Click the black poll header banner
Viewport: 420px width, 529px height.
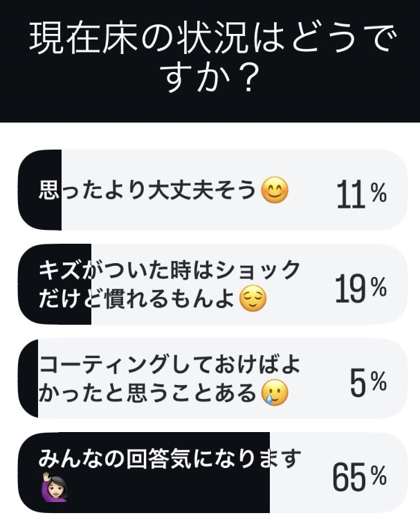[x=210, y=61]
